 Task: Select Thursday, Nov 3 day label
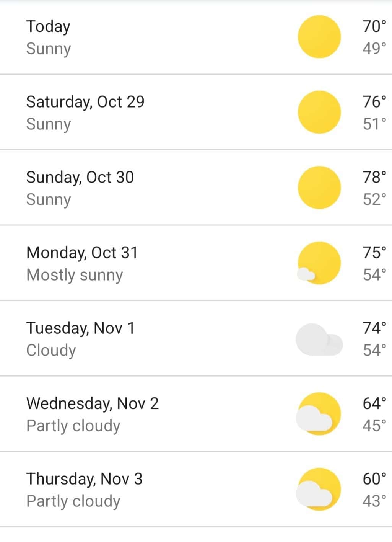(84, 479)
